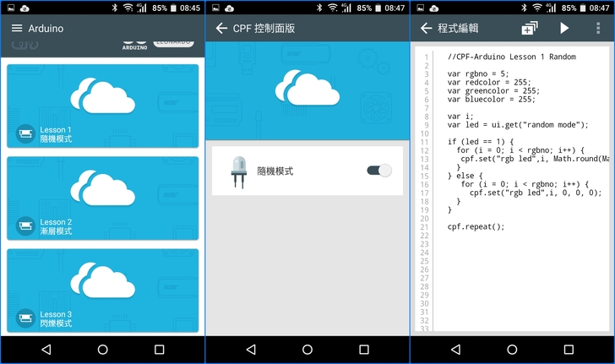This screenshot has height=364, width=615.
Task: Click the code line var greencolor = 255;
Action: point(493,91)
